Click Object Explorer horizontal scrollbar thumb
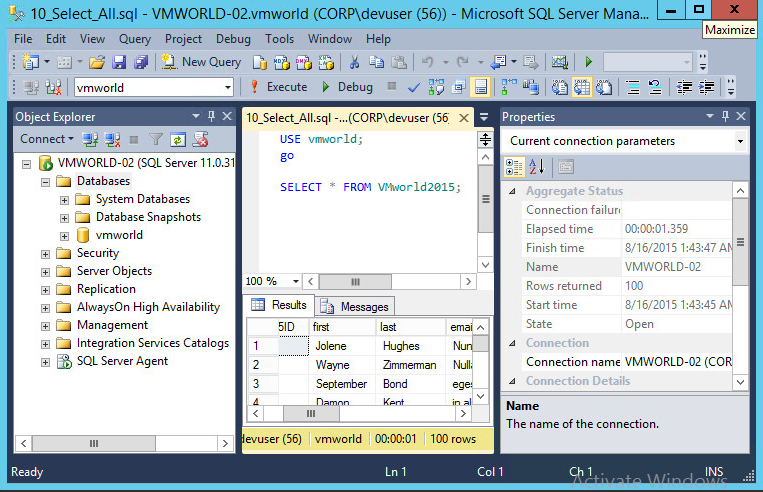763x492 pixels. coord(94,443)
